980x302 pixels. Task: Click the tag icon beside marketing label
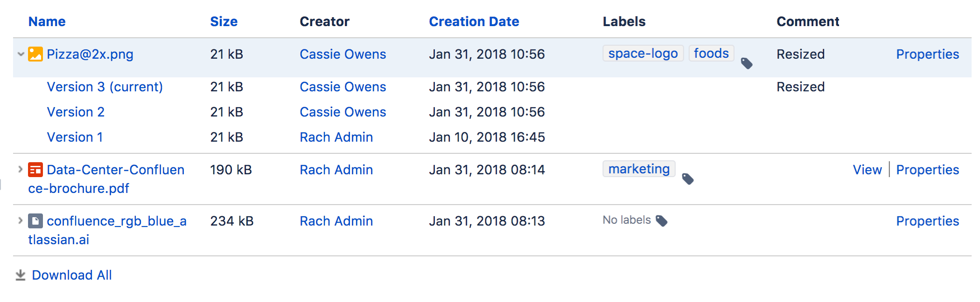pos(688,178)
